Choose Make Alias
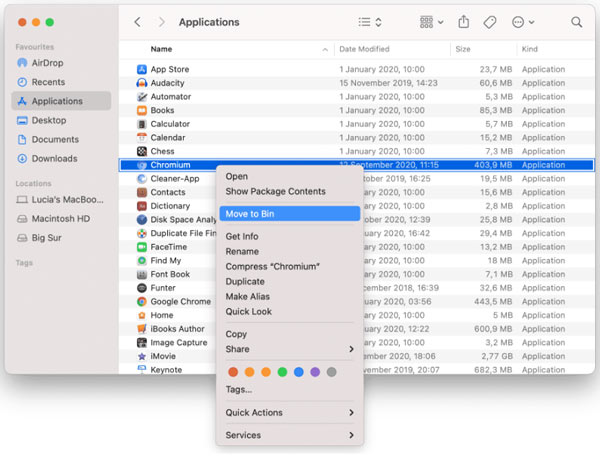Screen dimensions: 600x457 [x=290, y=296]
